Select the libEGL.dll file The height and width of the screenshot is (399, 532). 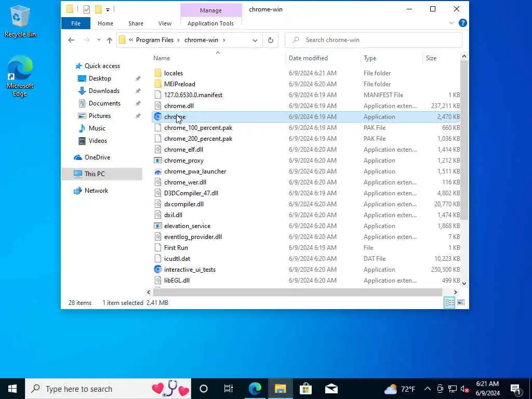pos(177,281)
